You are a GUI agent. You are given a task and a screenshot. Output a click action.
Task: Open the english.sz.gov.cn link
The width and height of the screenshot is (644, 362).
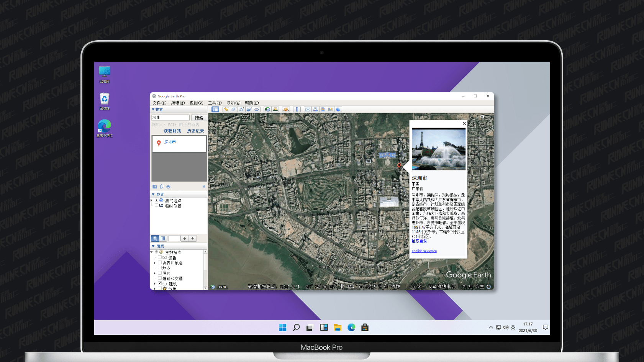(424, 251)
